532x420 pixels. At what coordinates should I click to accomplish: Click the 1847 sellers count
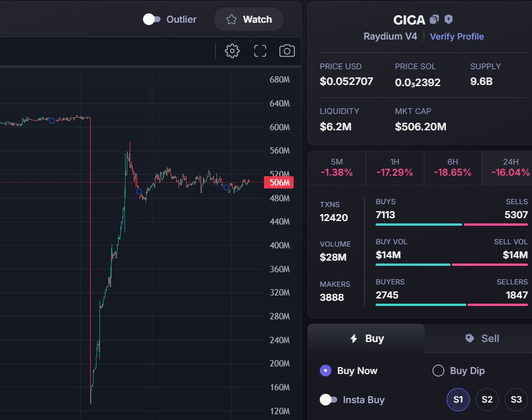pos(517,295)
